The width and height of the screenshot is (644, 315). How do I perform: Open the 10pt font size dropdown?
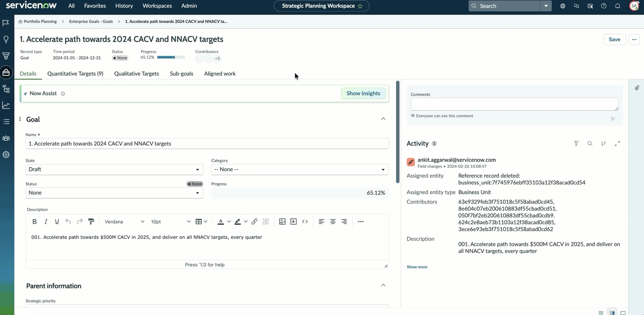coord(170,222)
